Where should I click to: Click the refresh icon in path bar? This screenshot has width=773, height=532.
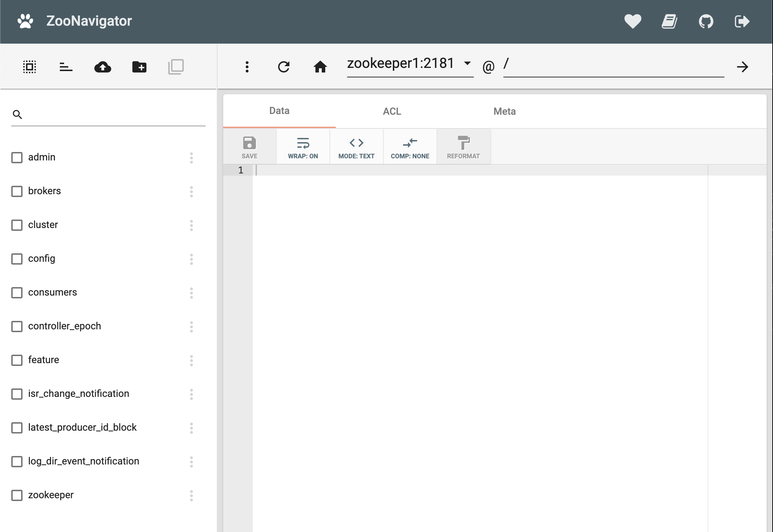[283, 66]
